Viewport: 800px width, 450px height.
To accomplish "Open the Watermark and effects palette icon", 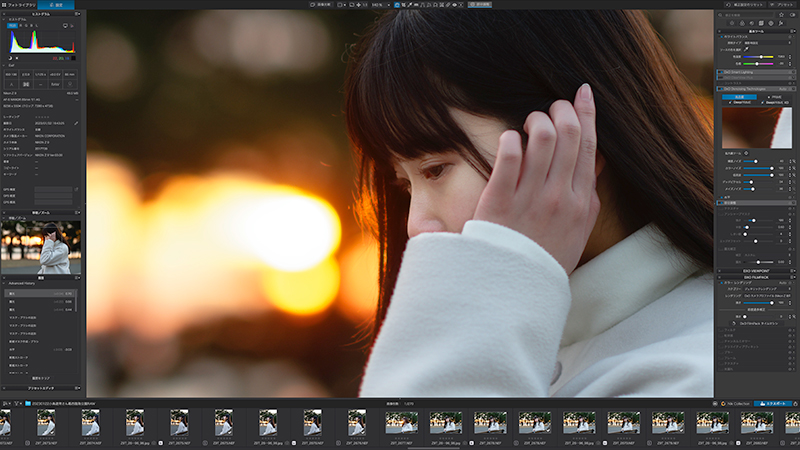I will coord(781,23).
